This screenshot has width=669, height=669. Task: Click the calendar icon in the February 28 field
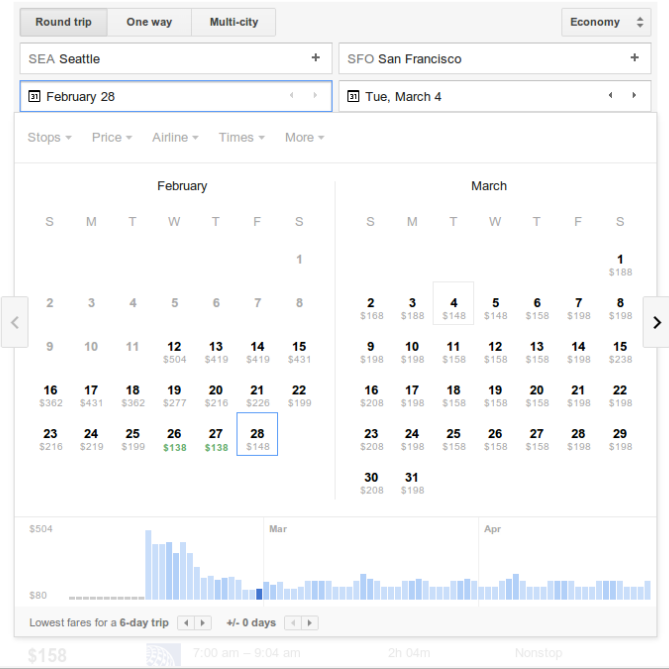point(34,96)
